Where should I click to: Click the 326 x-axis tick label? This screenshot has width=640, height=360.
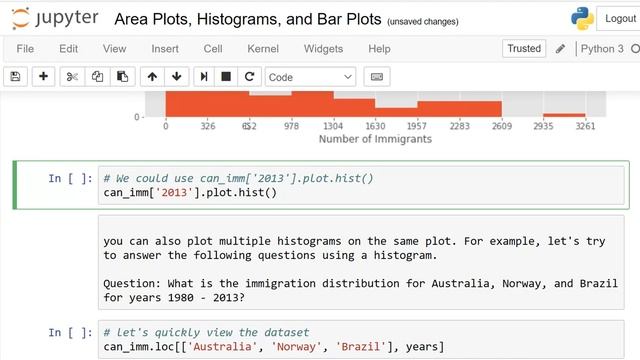coord(208,126)
